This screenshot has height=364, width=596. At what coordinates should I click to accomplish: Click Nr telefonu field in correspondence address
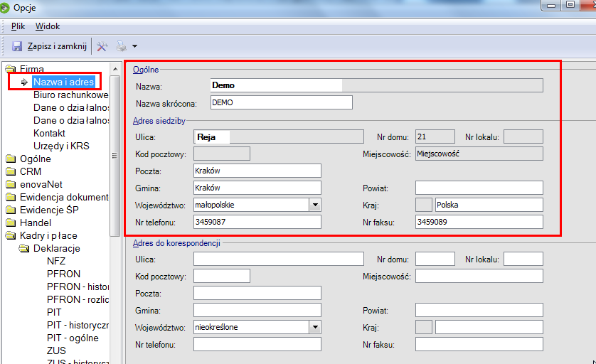click(x=257, y=344)
